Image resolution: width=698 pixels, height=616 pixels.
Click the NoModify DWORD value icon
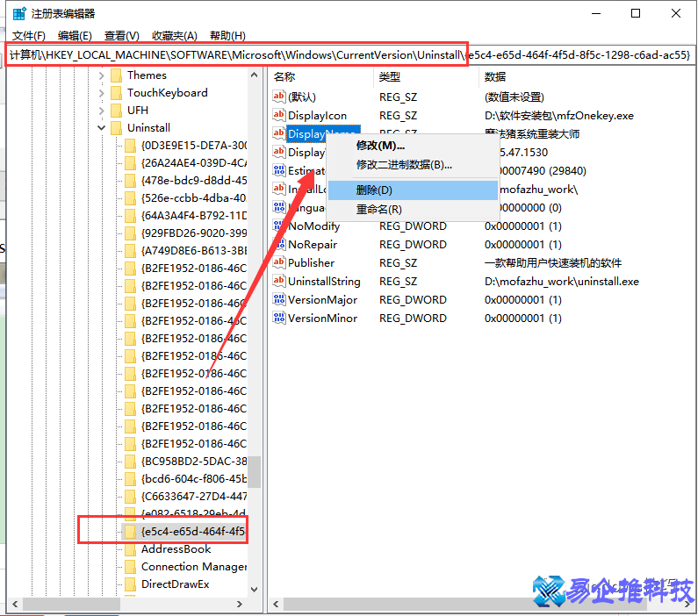pyautogui.click(x=279, y=226)
